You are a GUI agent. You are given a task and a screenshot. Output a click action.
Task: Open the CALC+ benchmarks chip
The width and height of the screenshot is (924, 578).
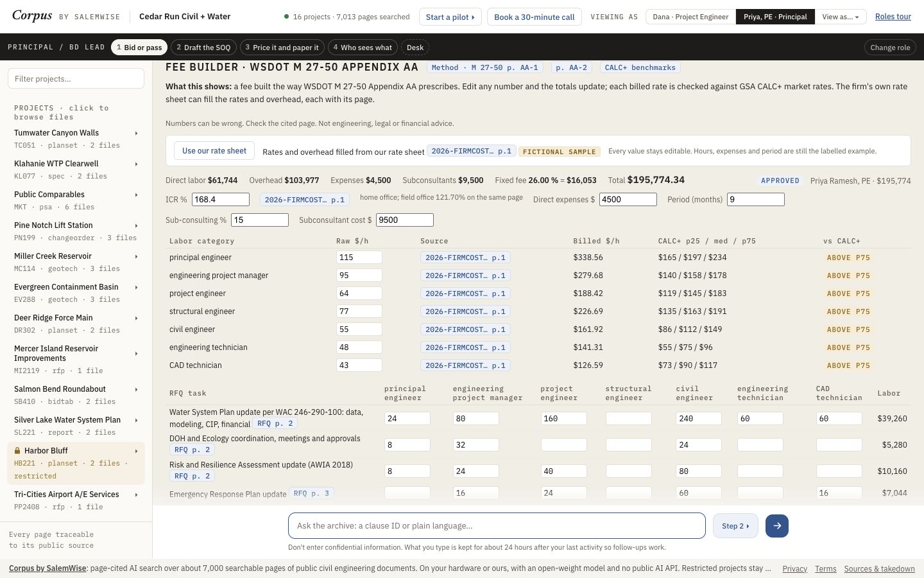640,67
